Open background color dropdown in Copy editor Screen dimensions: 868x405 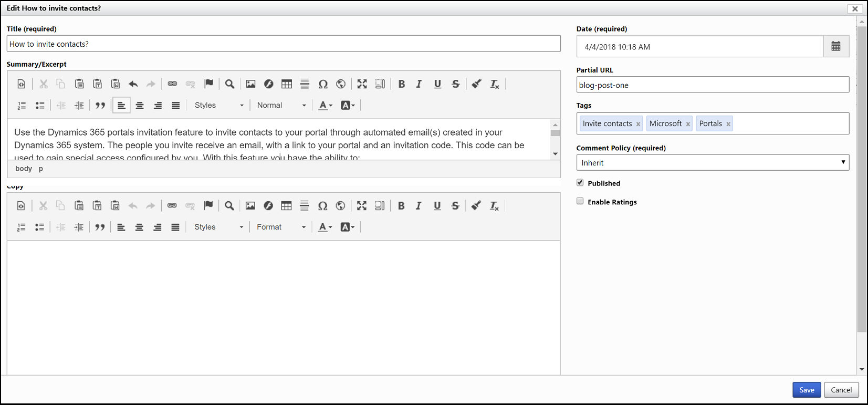pos(347,227)
